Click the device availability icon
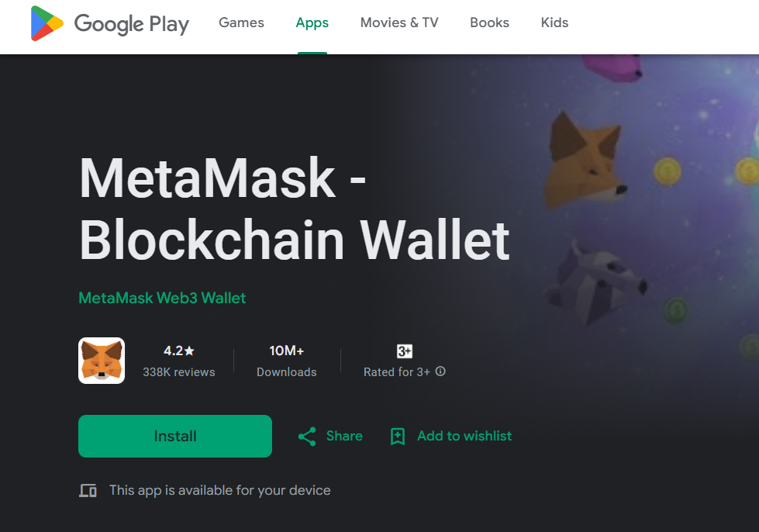The height and width of the screenshot is (532, 759). pyautogui.click(x=88, y=491)
